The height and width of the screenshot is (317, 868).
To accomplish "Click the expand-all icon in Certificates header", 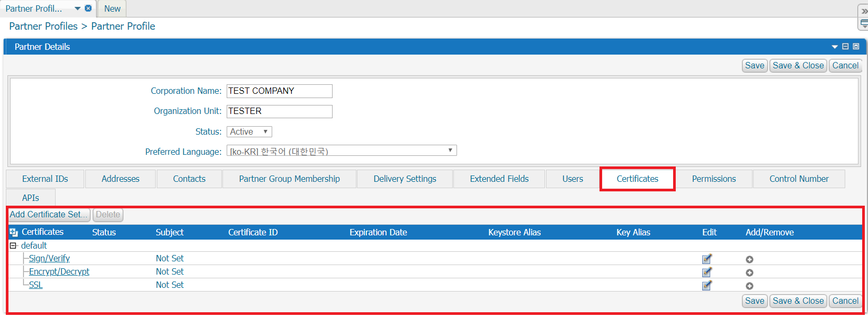I will click(x=14, y=232).
